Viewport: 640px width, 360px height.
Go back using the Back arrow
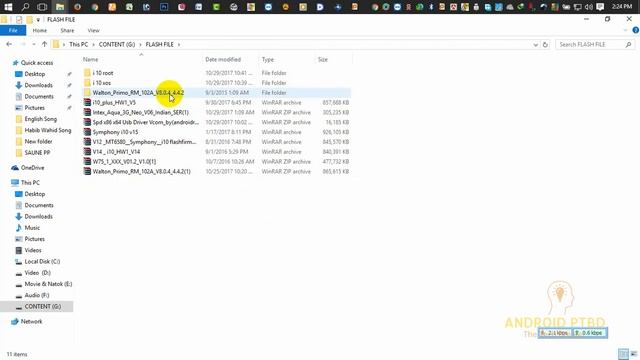(x=9, y=44)
